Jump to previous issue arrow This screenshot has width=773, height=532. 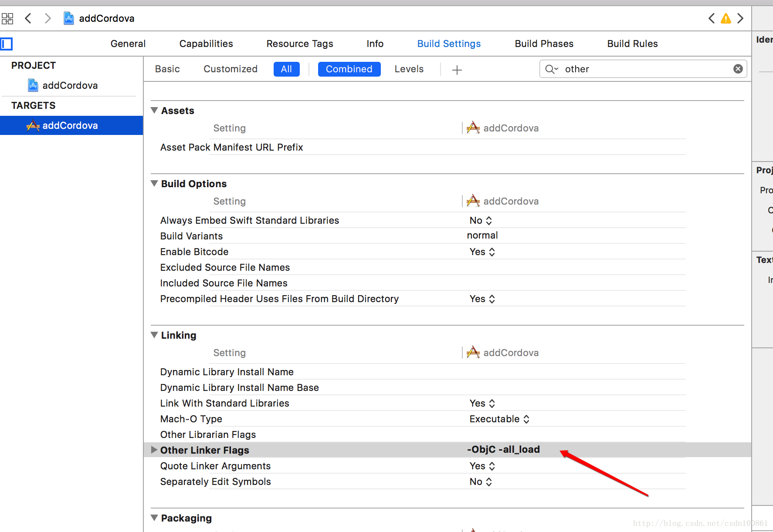(712, 18)
